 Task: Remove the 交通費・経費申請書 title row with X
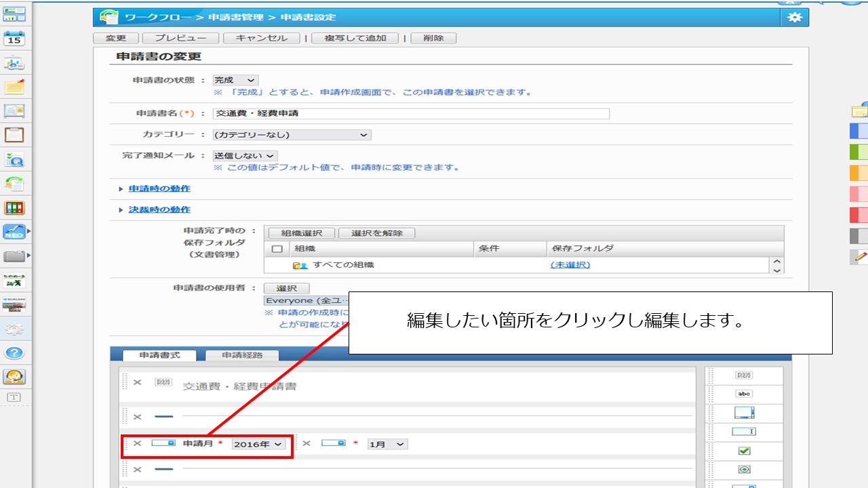pos(137,382)
